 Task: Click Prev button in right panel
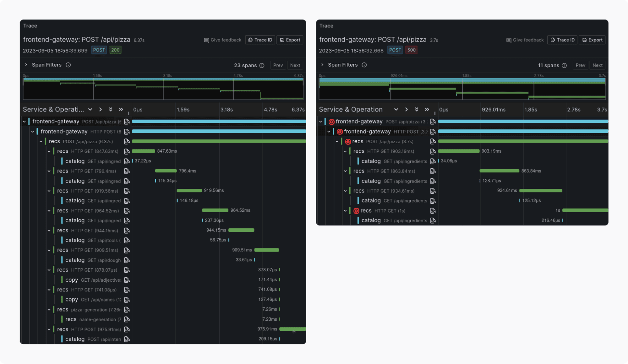coord(580,65)
